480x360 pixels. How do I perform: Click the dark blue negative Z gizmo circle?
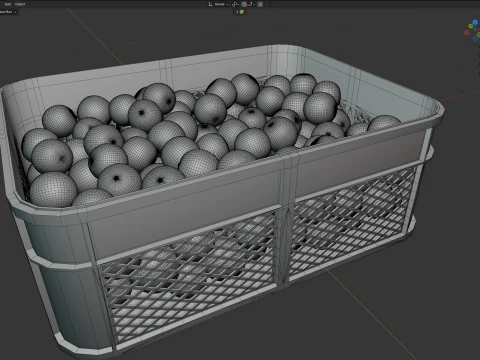[x=475, y=39]
